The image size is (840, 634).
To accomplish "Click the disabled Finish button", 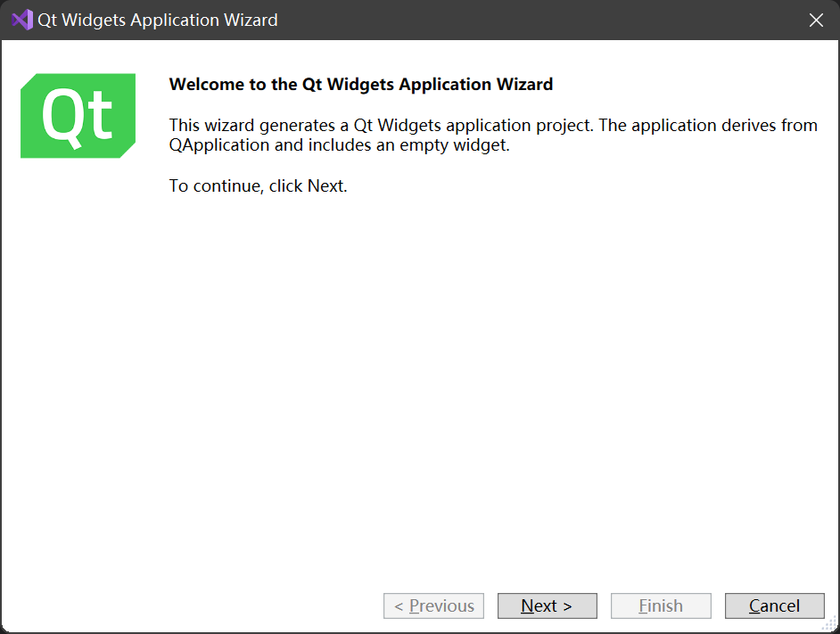I will (660, 605).
